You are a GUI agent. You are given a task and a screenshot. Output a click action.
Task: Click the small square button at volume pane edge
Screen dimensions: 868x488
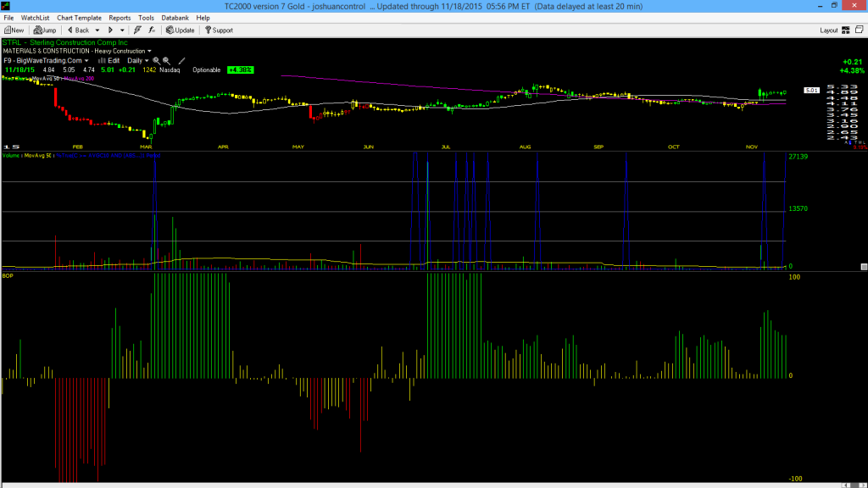coord(864,267)
